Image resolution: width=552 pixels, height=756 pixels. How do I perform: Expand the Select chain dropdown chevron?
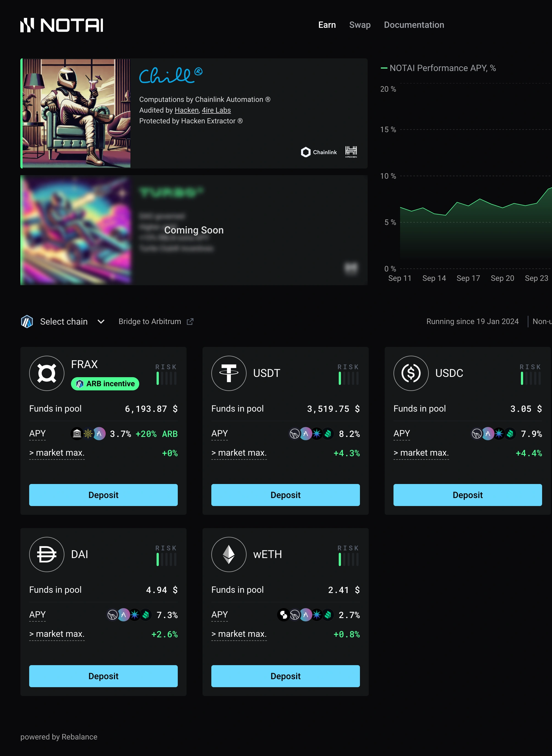pos(101,322)
